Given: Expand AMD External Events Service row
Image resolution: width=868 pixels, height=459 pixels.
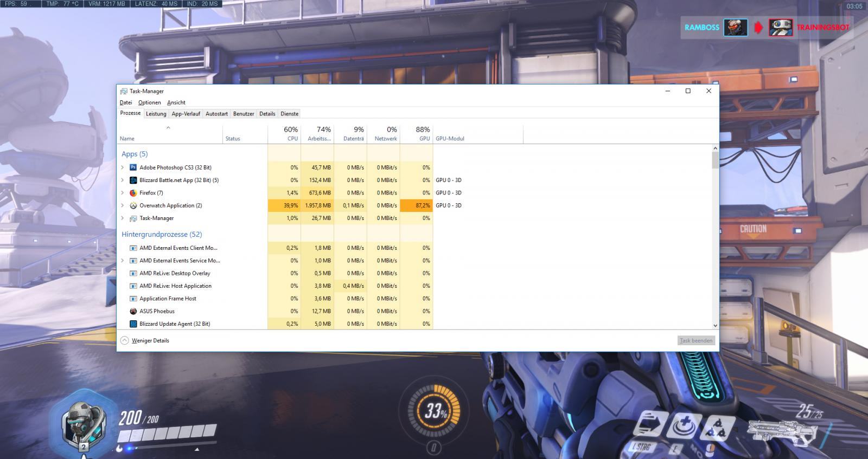Looking at the screenshot, I should pos(122,261).
